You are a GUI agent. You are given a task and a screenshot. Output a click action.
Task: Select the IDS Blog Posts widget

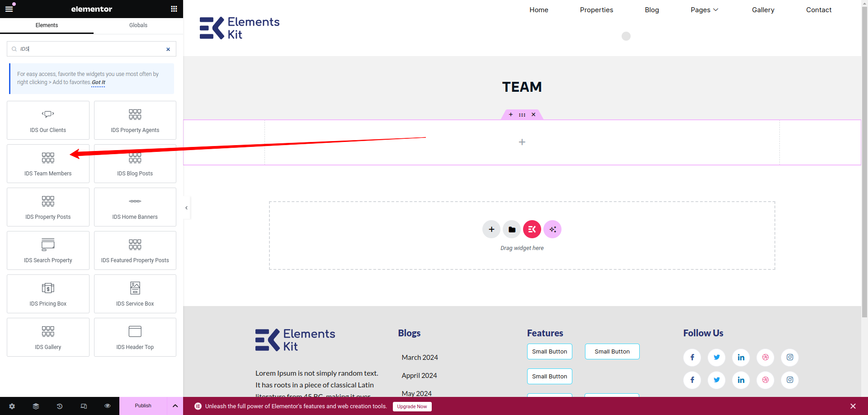pyautogui.click(x=135, y=164)
